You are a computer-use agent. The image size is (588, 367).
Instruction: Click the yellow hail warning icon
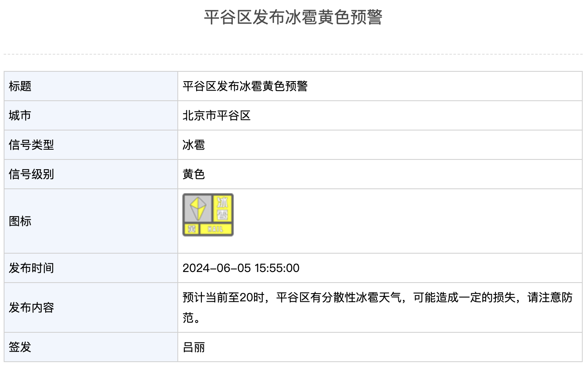(208, 215)
